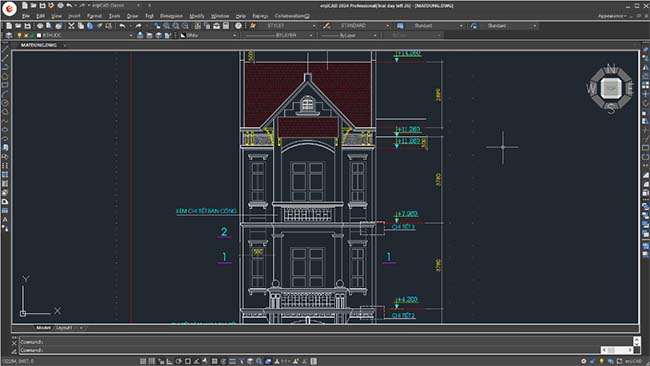The height and width of the screenshot is (366, 650).
Task: Open the multileader style Standard dropdown
Action: [535, 26]
